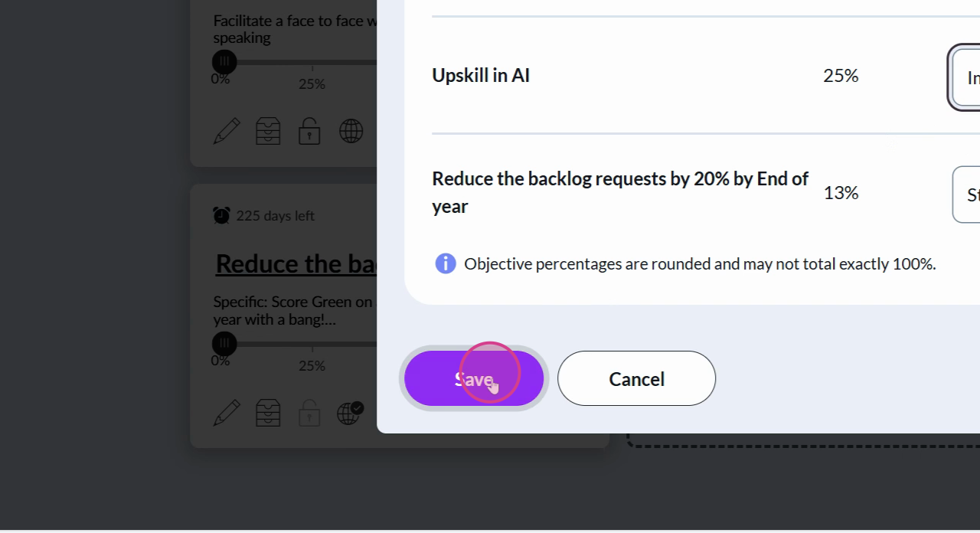Open the underlined Reduce the backlog card title
980x533 pixels.
point(296,264)
